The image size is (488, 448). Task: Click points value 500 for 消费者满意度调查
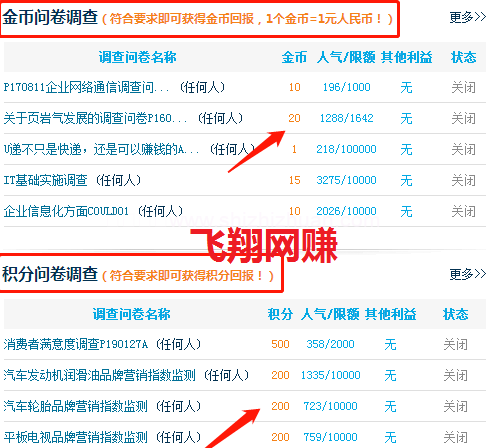point(280,344)
